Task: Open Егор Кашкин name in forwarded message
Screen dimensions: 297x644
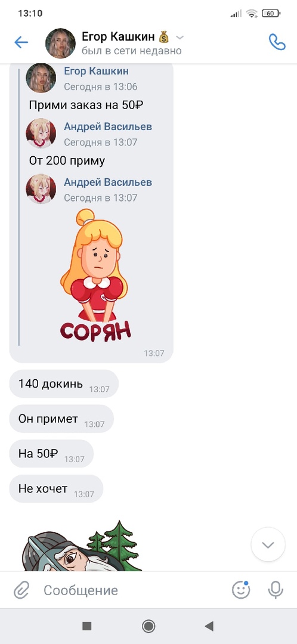Action: click(96, 71)
